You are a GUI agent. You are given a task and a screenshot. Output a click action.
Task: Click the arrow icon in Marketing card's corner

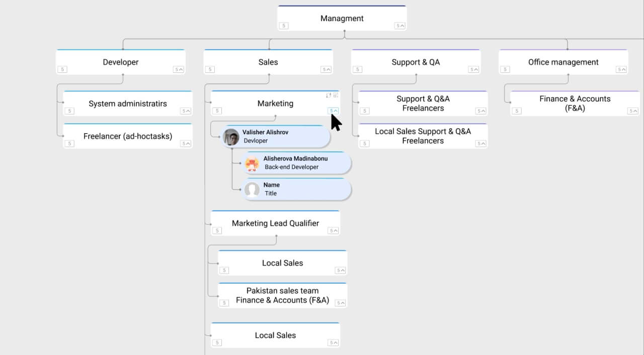pyautogui.click(x=329, y=95)
